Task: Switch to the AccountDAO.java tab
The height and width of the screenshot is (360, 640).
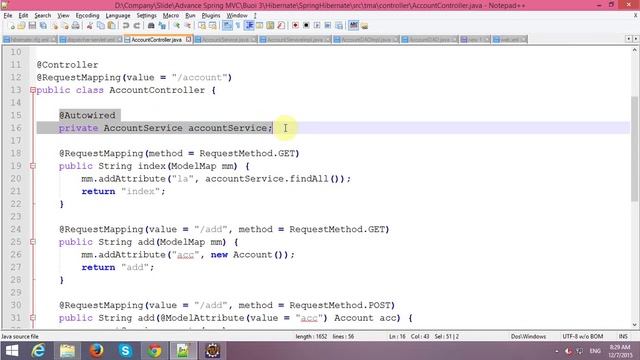Action: point(429,40)
